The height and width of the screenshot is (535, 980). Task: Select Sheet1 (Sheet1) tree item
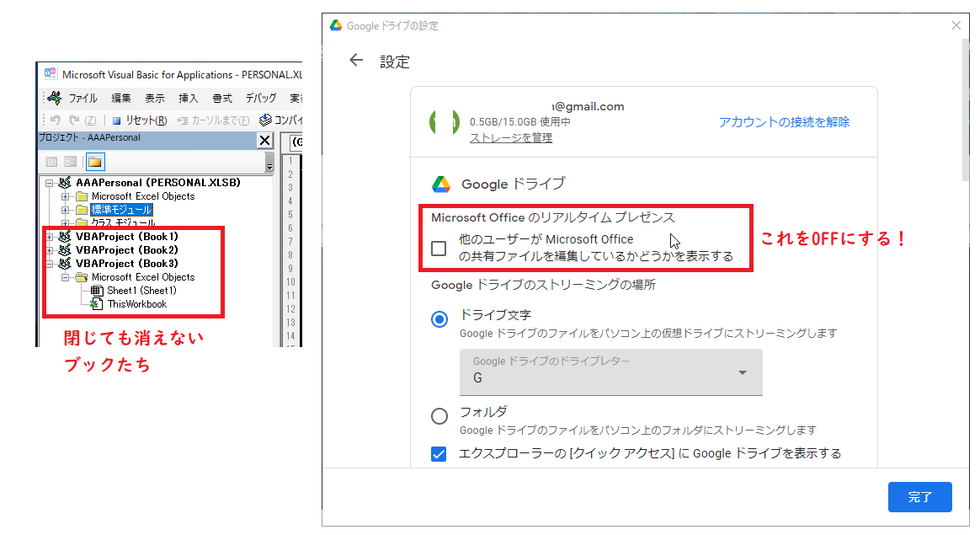tap(142, 291)
